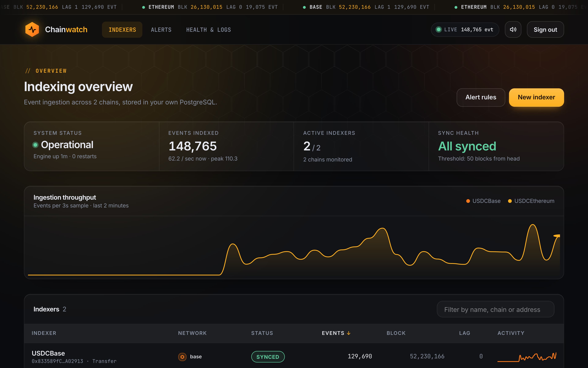Open the USDCBase indexer name
The width and height of the screenshot is (588, 368).
click(48, 353)
